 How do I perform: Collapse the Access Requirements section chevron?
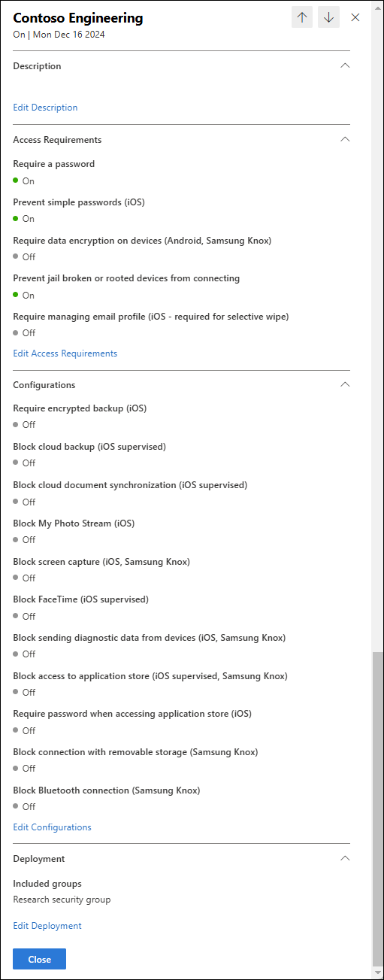345,139
